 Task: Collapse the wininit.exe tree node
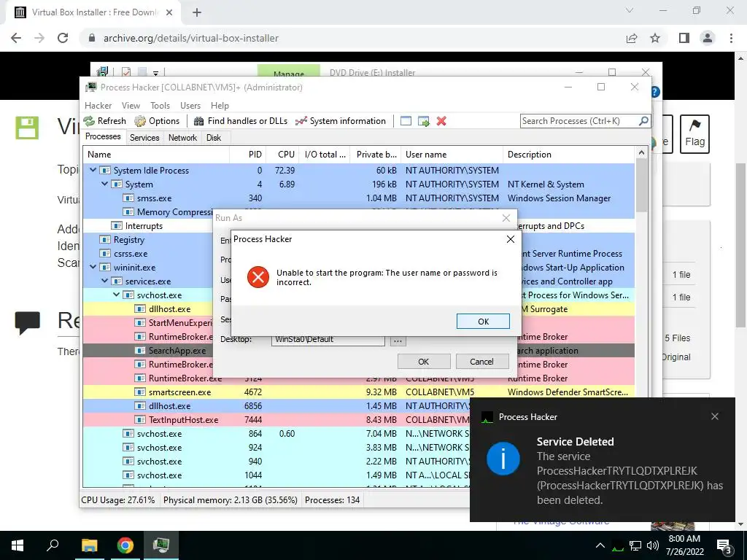coord(93,267)
